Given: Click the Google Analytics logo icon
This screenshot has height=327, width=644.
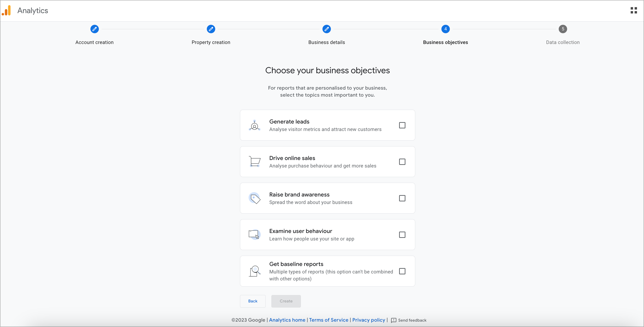Looking at the screenshot, I should [7, 11].
